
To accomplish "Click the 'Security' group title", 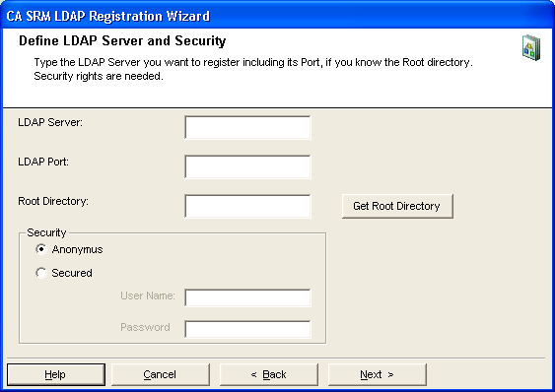I will [x=46, y=232].
